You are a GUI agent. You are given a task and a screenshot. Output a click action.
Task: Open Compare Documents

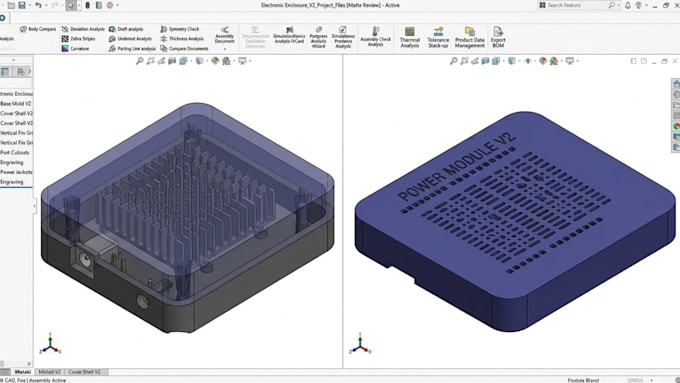[184, 49]
